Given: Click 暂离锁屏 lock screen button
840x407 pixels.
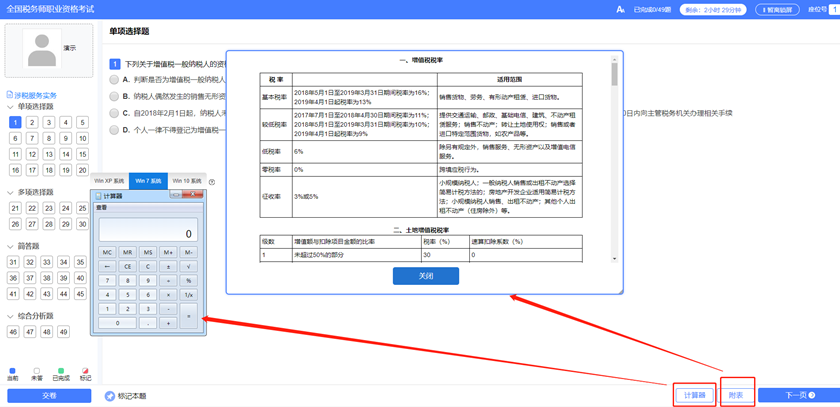Looking at the screenshot, I should pyautogui.click(x=777, y=10).
